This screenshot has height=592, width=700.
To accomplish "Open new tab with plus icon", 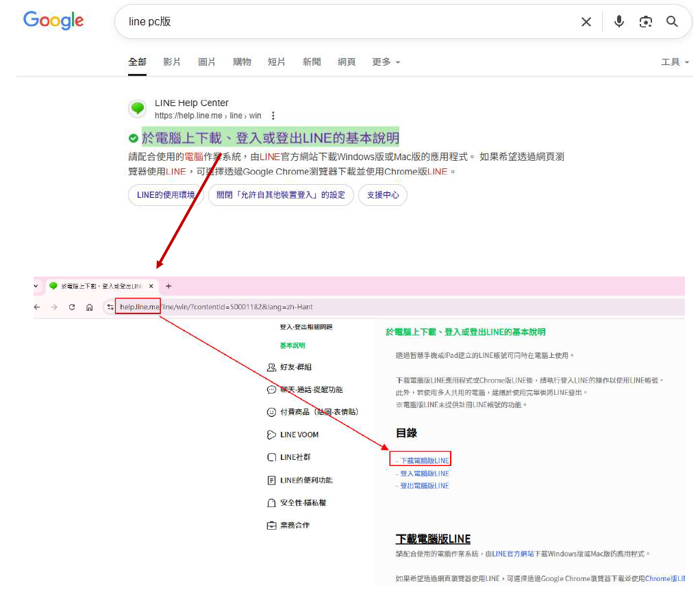I will [169, 286].
